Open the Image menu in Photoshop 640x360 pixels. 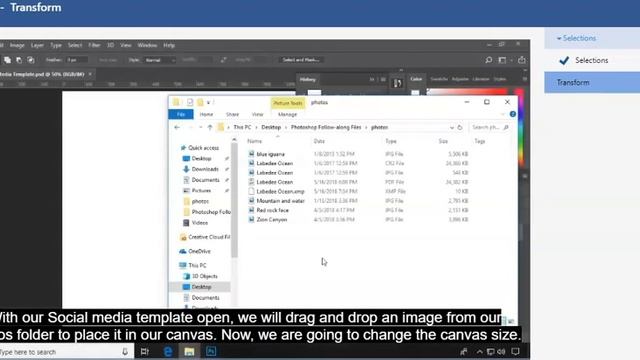click(x=17, y=45)
